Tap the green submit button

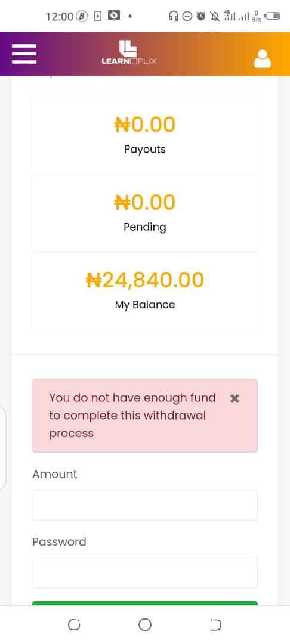(x=145, y=603)
